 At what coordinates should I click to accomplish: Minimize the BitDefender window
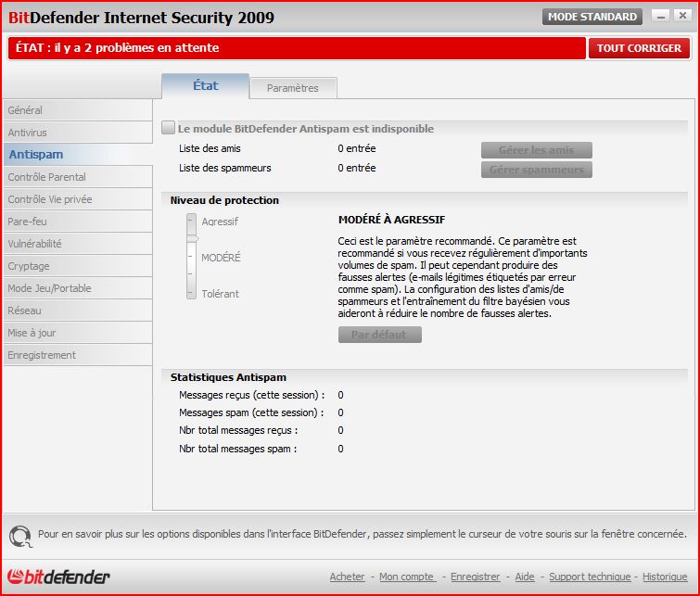[661, 17]
